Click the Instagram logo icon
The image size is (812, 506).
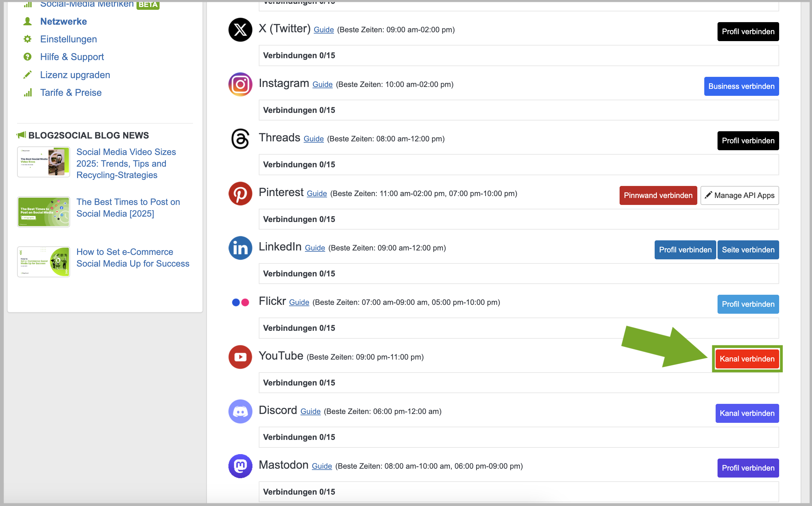pos(240,84)
